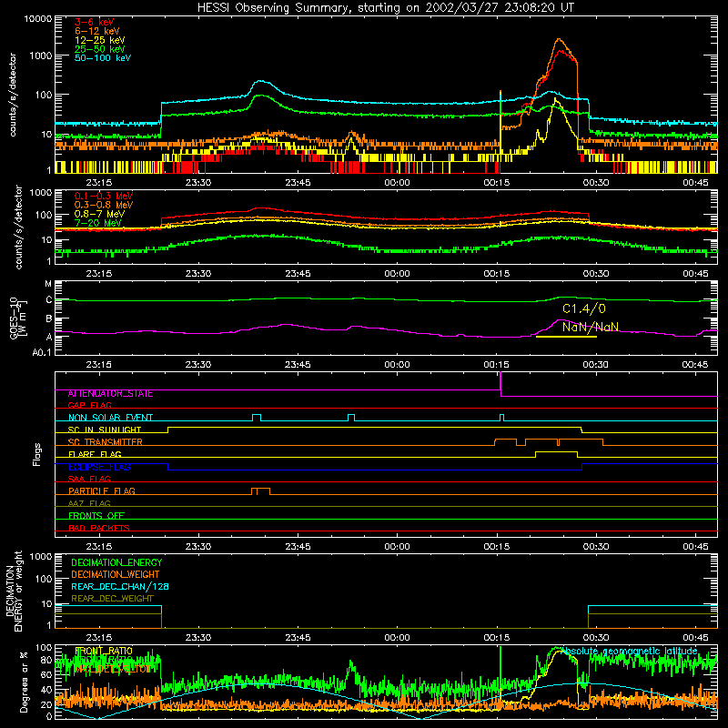
Task: Select the SAA_FLAG label
Action: (89, 479)
